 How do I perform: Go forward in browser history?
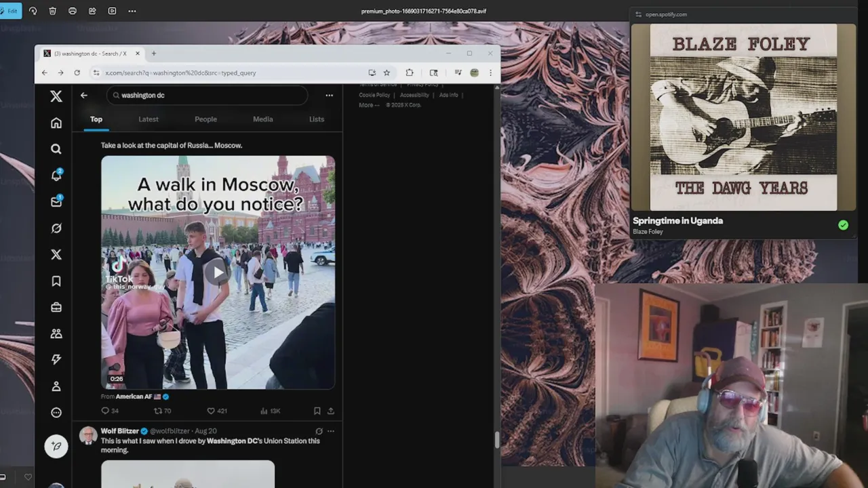click(60, 73)
